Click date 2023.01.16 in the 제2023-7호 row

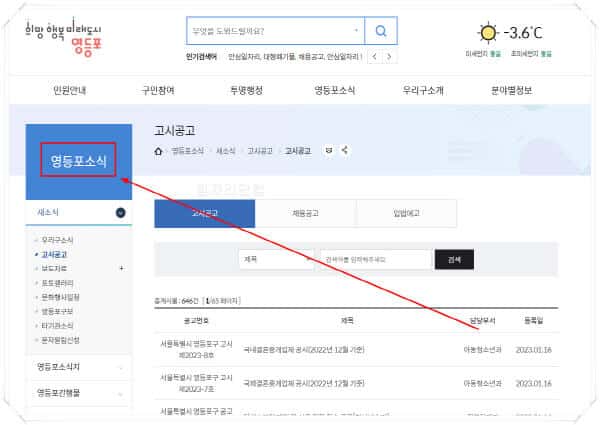[534, 383]
